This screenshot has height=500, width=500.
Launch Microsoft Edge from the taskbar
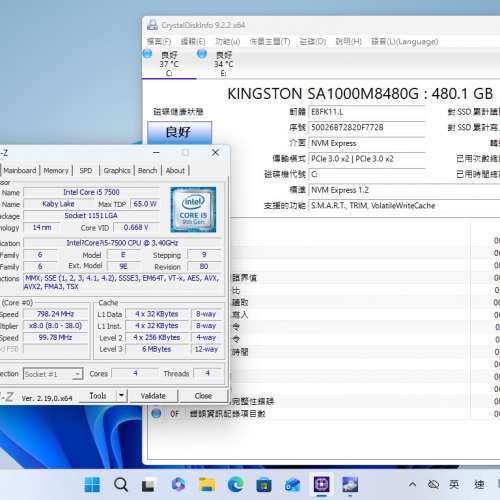tap(235, 484)
